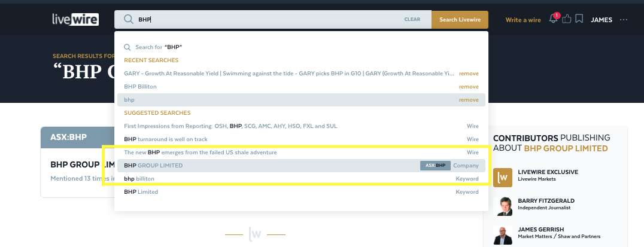Remove the BHP Billiton recent search
The height and width of the screenshot is (247, 644).
coord(468,87)
